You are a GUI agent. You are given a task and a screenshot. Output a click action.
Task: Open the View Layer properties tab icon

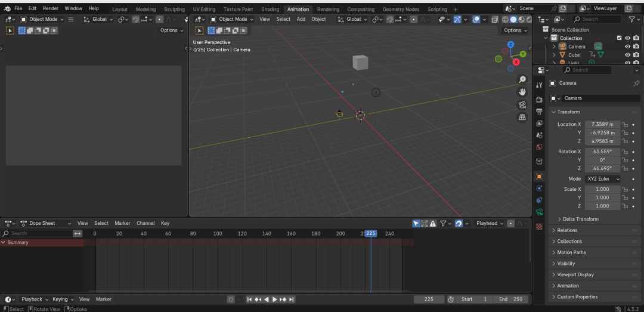click(x=539, y=123)
